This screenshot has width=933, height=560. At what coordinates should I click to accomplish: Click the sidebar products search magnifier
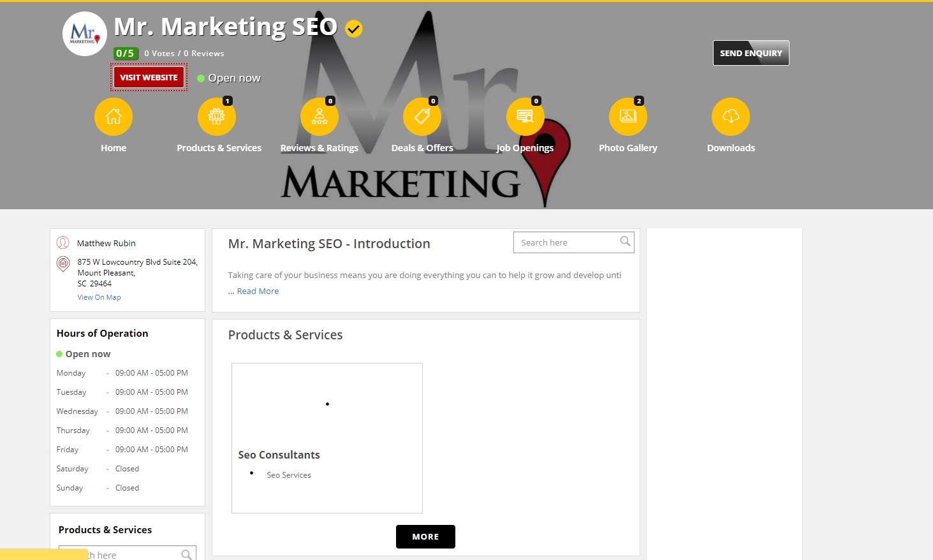click(x=186, y=555)
